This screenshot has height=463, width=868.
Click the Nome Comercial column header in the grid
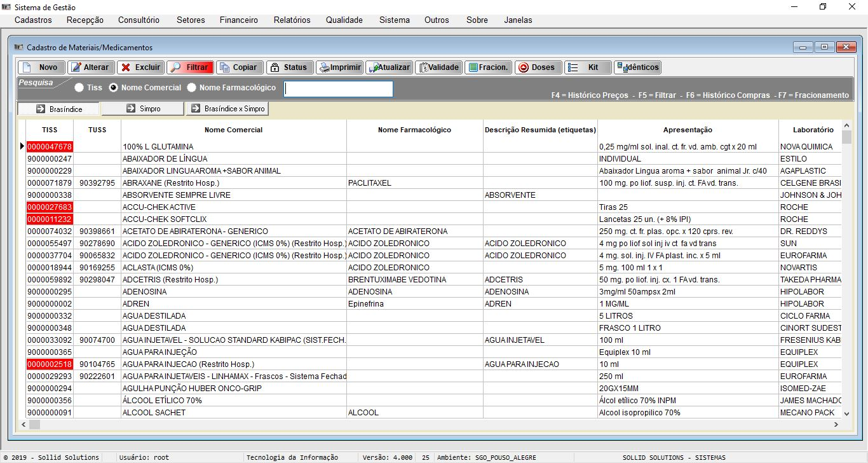233,130
